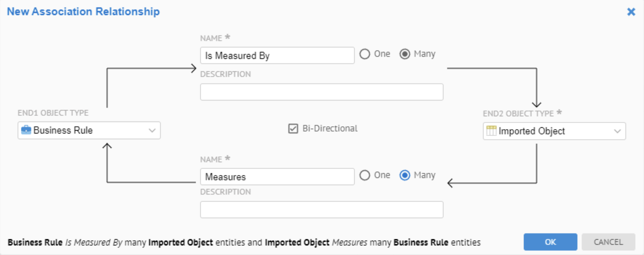Focus the Measures name field
This screenshot has height=255, width=644.
click(x=277, y=177)
